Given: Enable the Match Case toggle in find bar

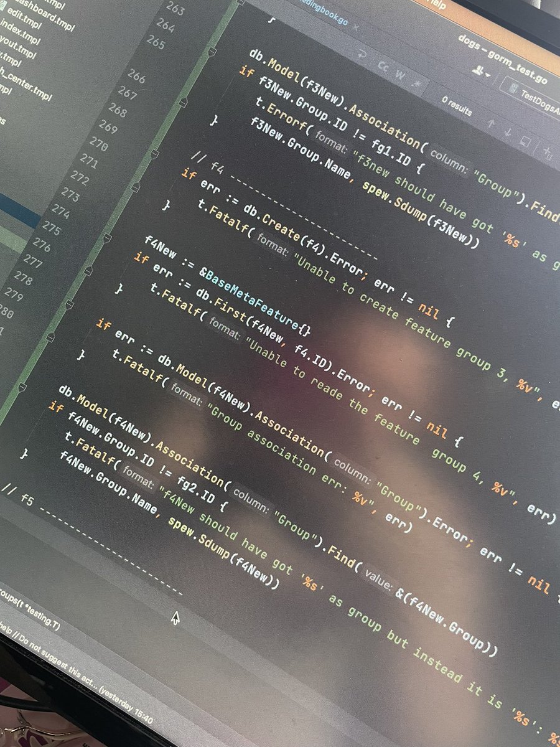Looking at the screenshot, I should point(383,67).
